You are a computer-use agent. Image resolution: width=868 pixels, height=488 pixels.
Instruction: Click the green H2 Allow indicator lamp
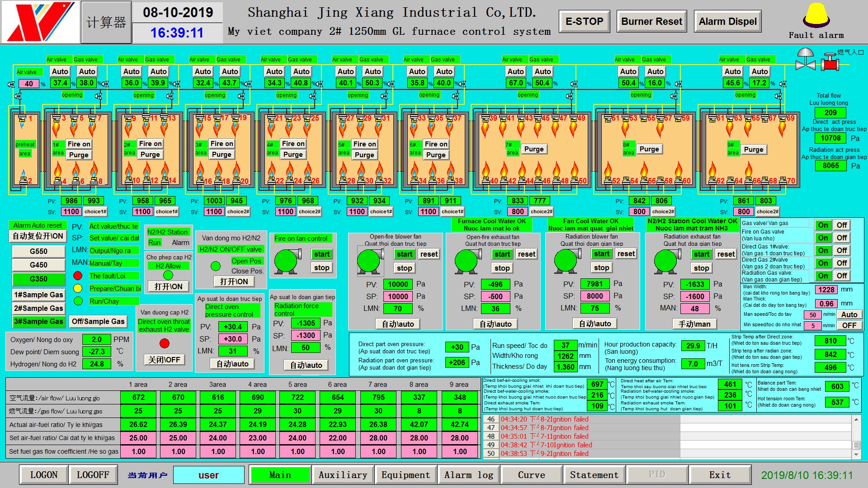point(168,275)
